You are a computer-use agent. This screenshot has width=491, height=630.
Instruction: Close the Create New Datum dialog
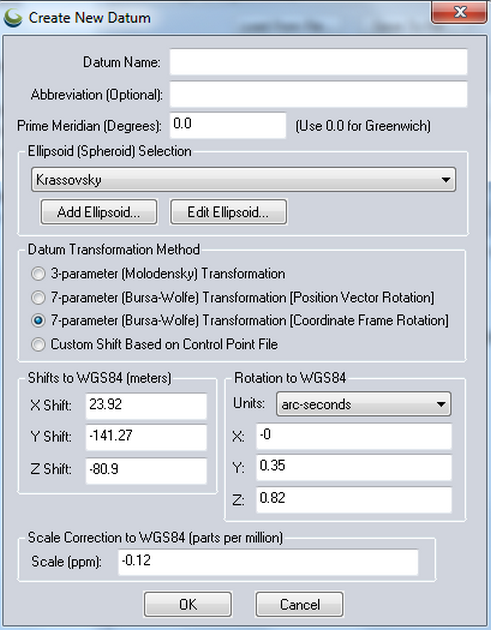point(459,13)
